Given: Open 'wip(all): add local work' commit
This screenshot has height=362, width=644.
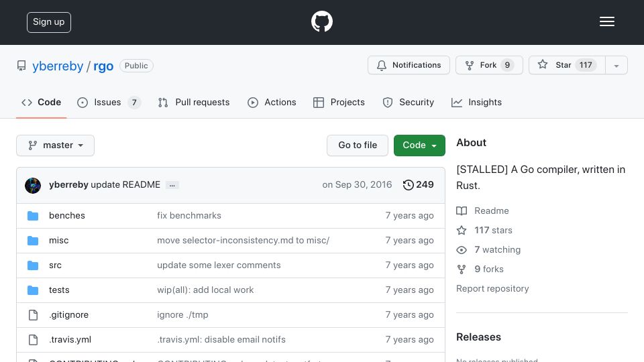Looking at the screenshot, I should [x=205, y=290].
